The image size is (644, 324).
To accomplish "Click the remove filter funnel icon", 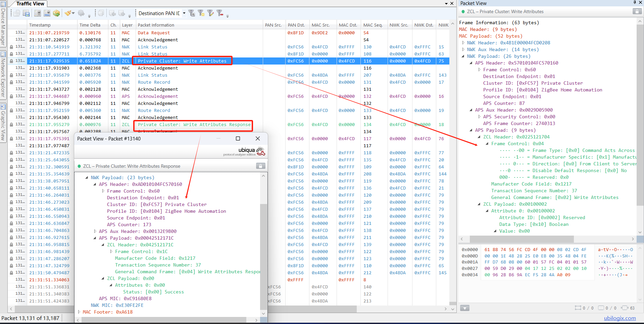I will click(x=220, y=13).
